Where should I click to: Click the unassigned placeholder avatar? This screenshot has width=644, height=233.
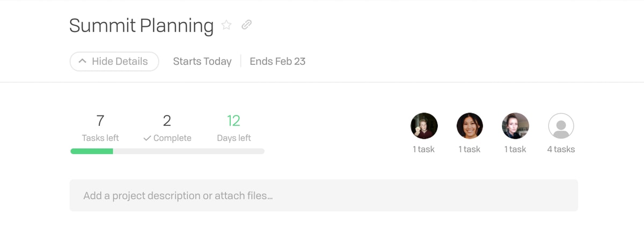[x=561, y=126]
